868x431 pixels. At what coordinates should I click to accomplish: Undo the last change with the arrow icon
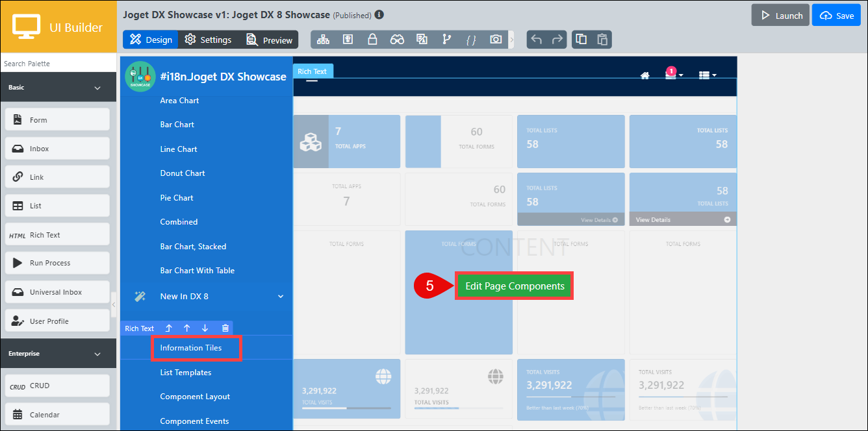coord(537,40)
